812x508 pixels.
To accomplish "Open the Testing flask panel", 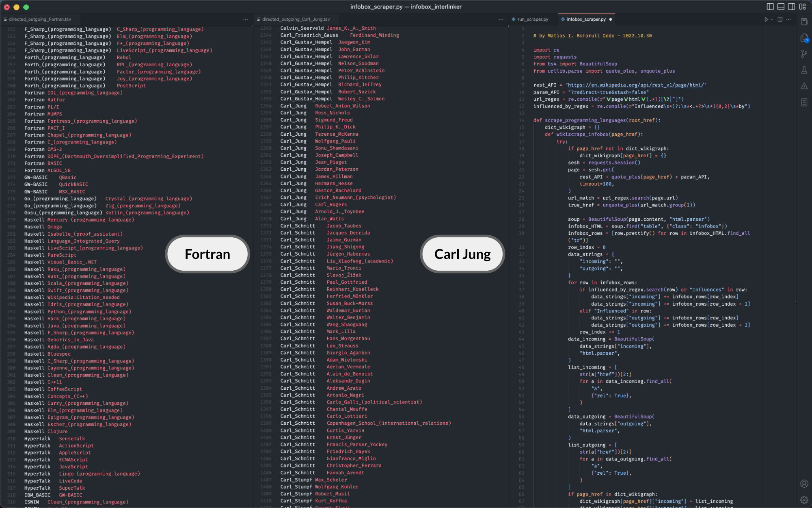I will click(x=804, y=70).
